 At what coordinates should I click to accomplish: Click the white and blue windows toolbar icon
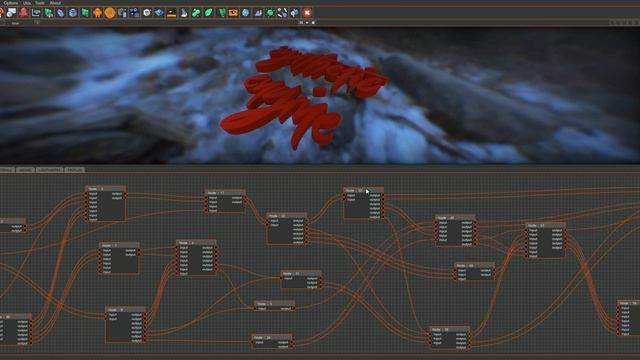[x=11, y=13]
